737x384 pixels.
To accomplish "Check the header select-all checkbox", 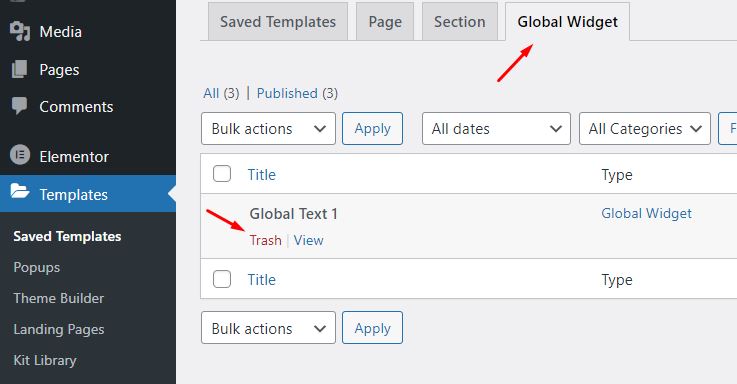I will point(222,174).
